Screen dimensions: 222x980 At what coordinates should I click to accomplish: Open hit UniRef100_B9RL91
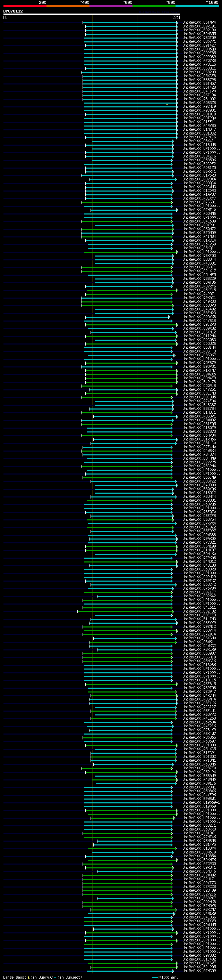pos(199,26)
